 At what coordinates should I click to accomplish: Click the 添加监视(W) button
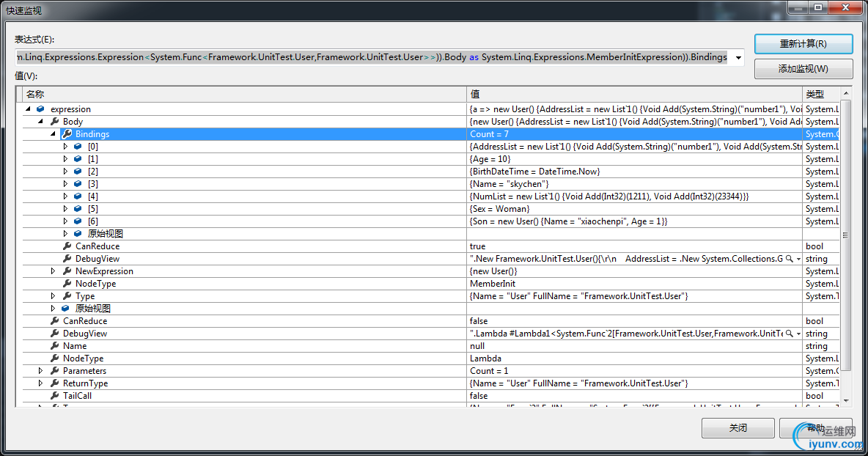point(803,69)
